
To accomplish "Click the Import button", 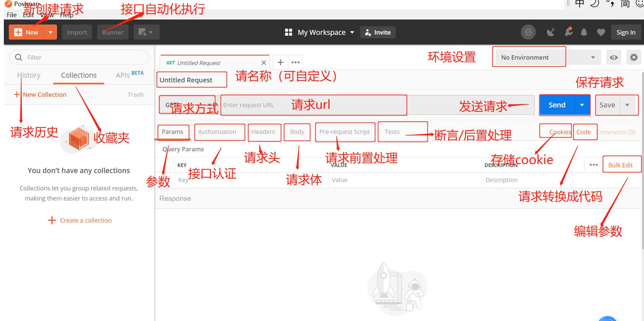I will coord(77,32).
